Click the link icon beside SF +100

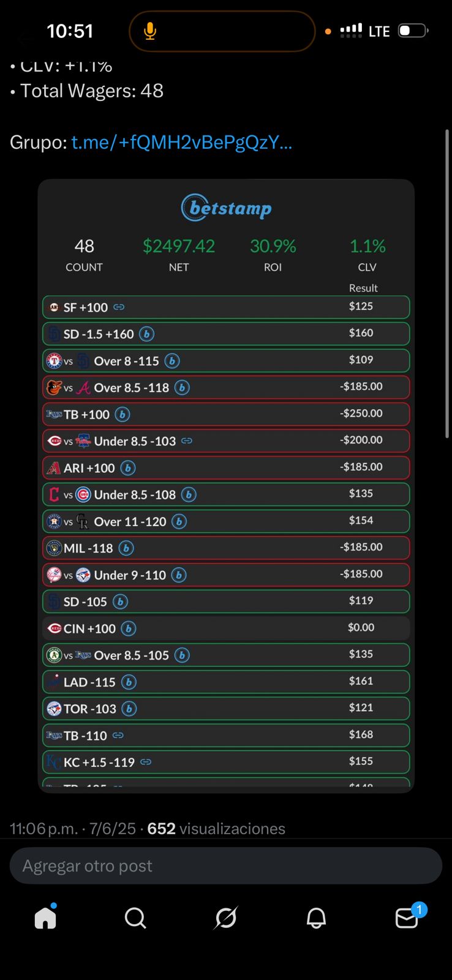click(x=119, y=307)
